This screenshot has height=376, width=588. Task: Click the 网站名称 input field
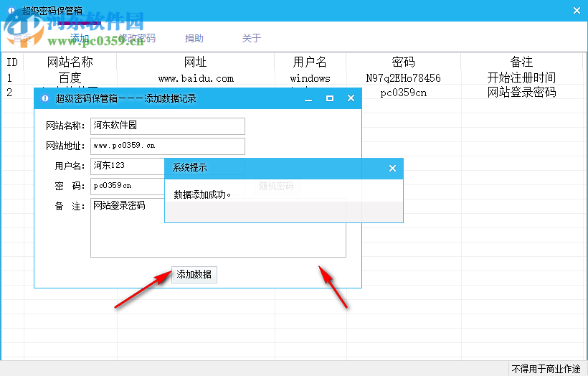(168, 126)
